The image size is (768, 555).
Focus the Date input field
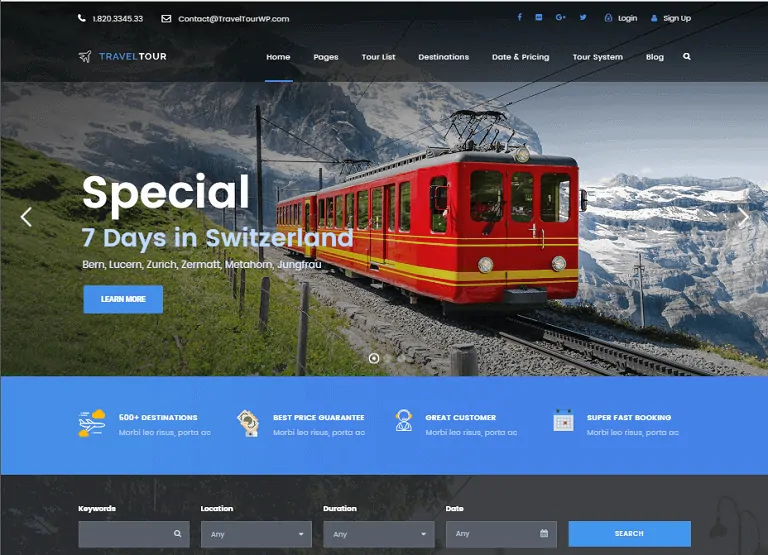point(501,534)
